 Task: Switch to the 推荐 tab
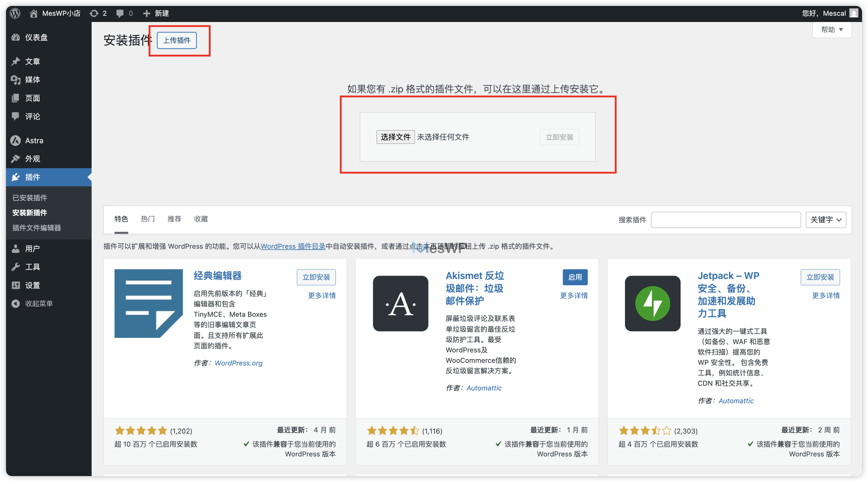pyautogui.click(x=174, y=219)
